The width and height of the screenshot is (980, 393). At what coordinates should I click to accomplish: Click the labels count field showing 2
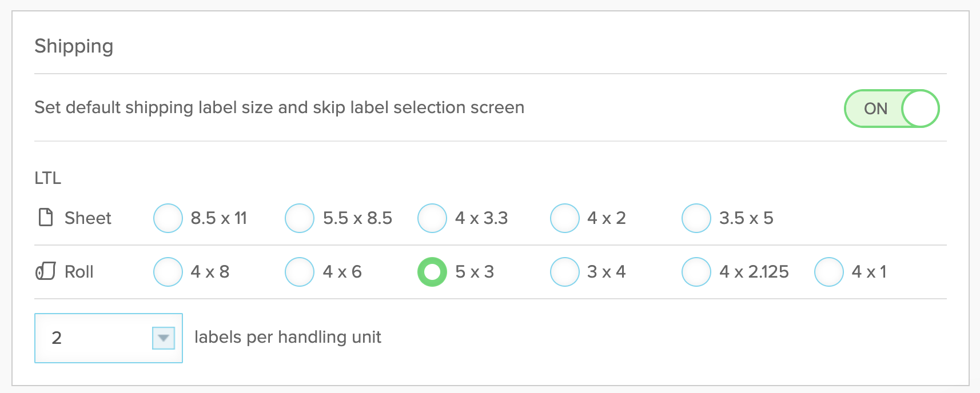109,338
